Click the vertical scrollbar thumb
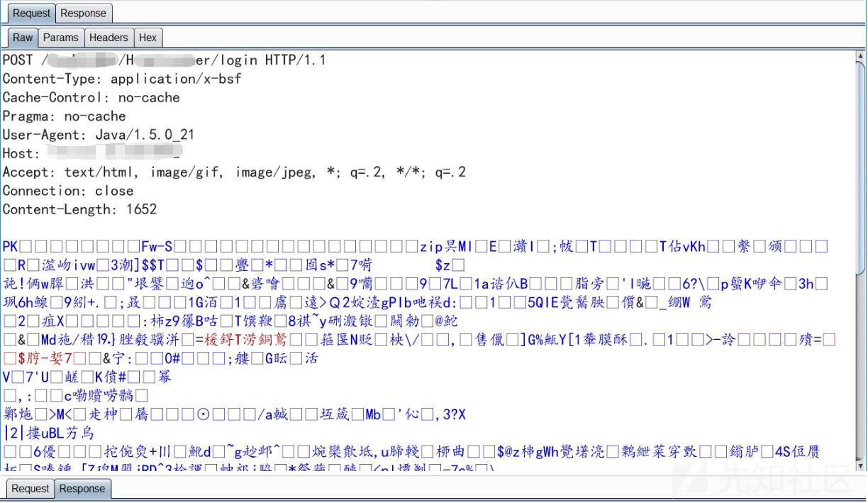This screenshot has height=503, width=868. pyautogui.click(x=861, y=167)
